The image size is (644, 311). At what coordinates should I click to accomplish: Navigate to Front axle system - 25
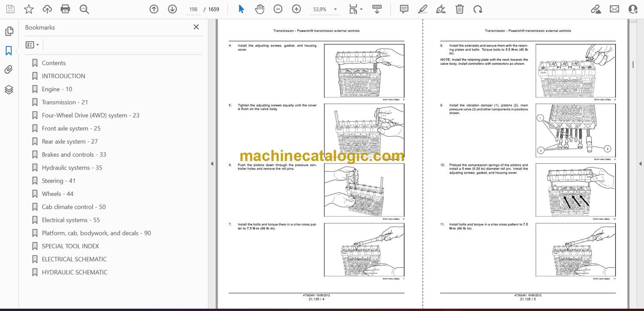pos(71,128)
